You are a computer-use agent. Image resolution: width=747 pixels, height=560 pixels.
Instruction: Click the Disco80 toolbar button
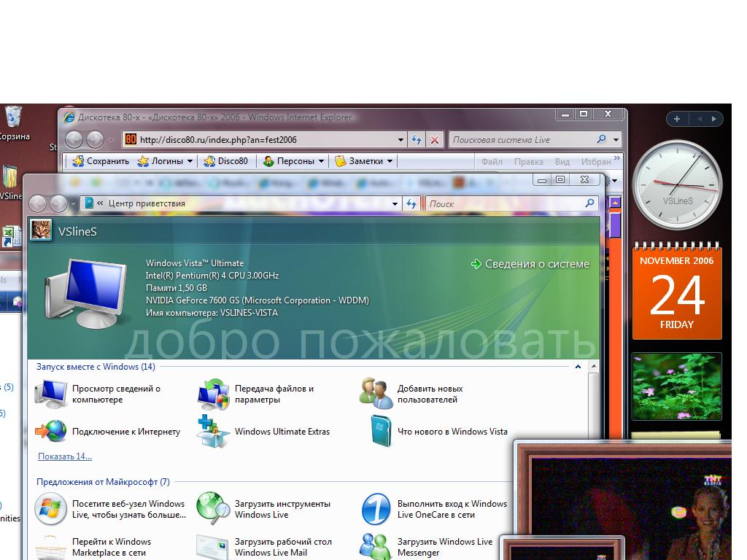click(226, 161)
